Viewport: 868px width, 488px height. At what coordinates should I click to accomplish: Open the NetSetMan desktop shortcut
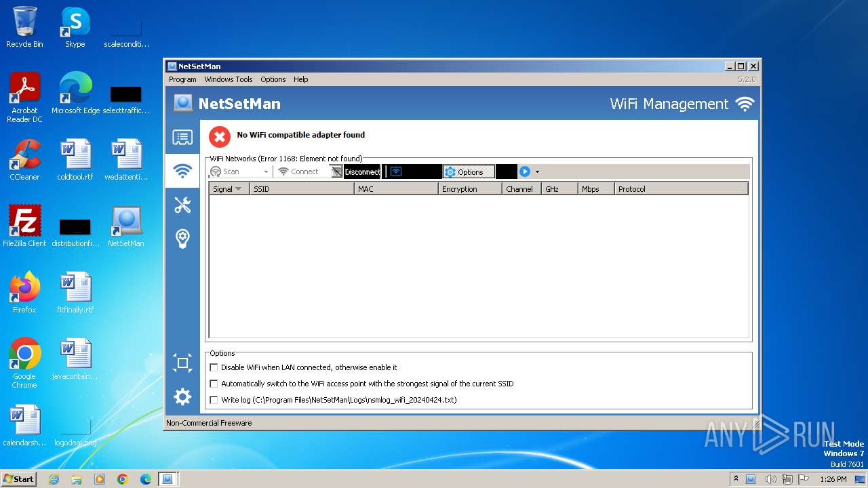[x=126, y=226]
